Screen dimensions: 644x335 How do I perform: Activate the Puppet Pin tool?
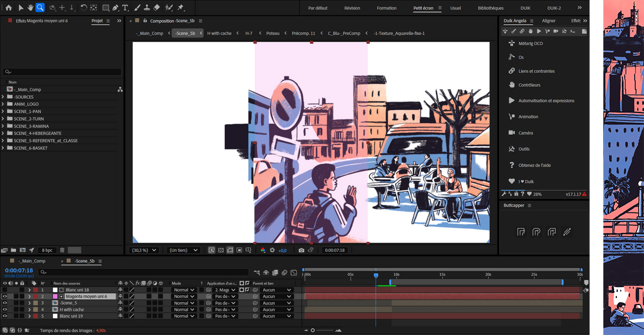click(x=181, y=8)
